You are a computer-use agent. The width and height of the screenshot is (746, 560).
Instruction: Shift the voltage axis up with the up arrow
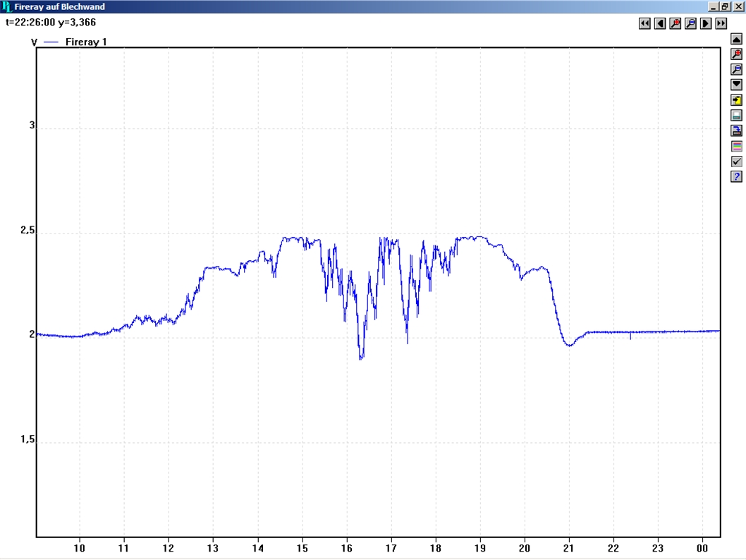pos(737,39)
